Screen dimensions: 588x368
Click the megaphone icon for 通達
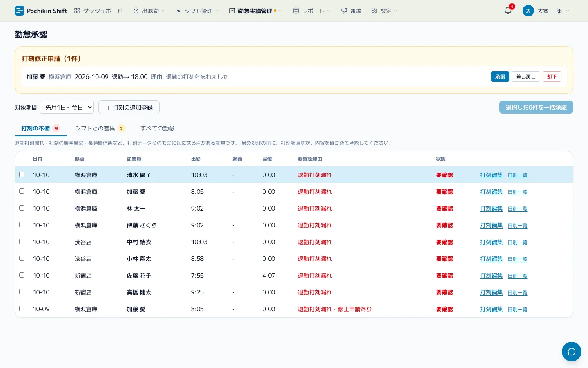tap(344, 11)
